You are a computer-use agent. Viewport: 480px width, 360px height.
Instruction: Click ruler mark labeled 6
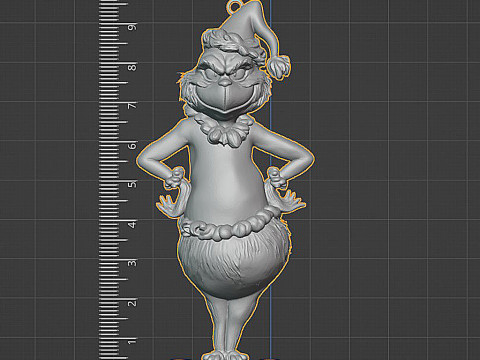pyautogui.click(x=132, y=145)
